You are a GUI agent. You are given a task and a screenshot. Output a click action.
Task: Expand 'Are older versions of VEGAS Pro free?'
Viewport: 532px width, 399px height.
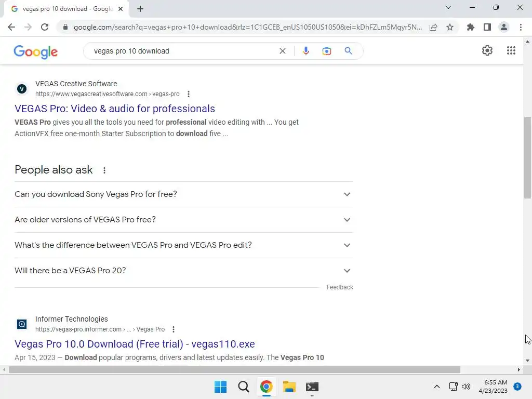coord(184,220)
